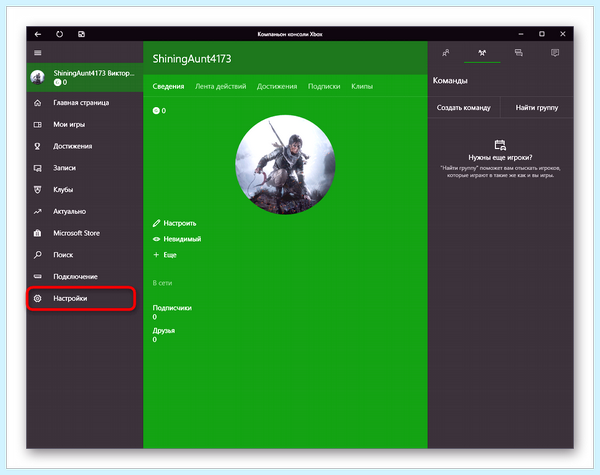The height and width of the screenshot is (475, 600).
Task: Open the Messages panel icon
Action: pos(518,53)
